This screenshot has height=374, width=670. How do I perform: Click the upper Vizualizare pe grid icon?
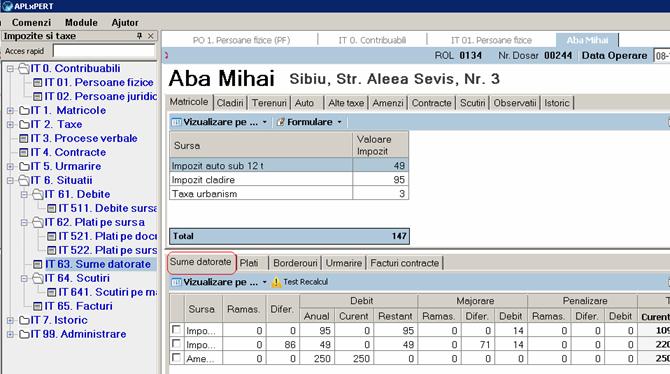(x=176, y=122)
